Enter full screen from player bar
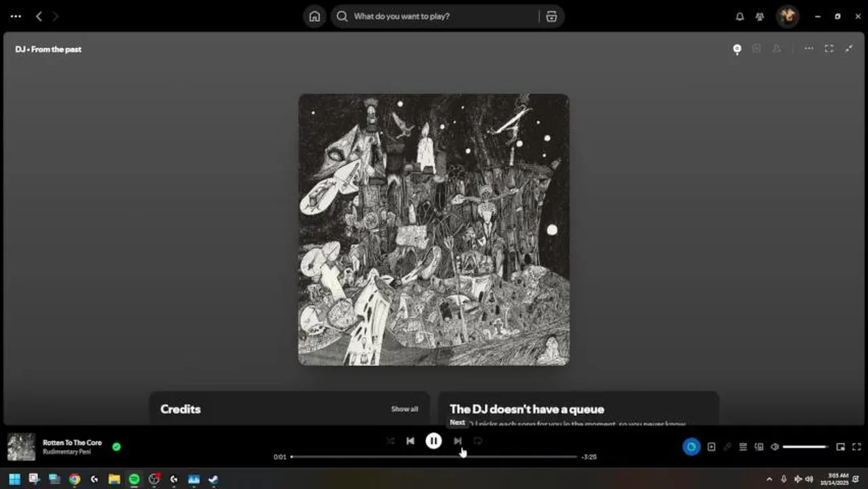868x489 pixels. (856, 447)
